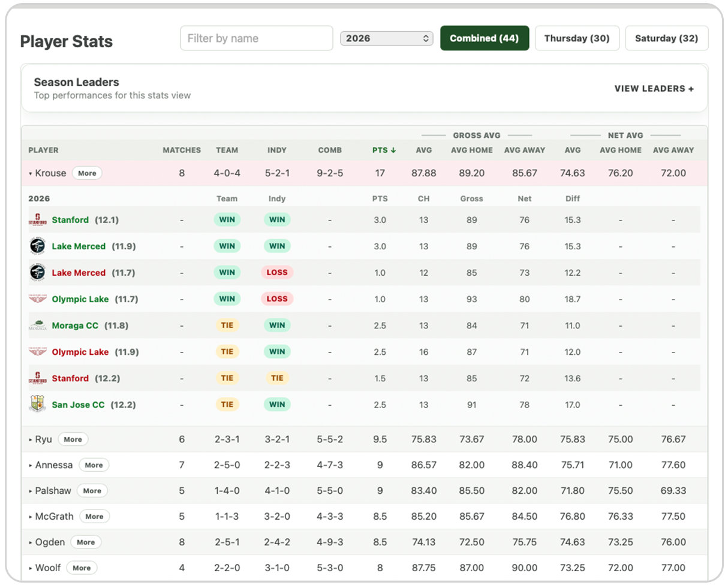The image size is (728, 585).
Task: Click the San Jose CC crest logo
Action: tap(38, 404)
